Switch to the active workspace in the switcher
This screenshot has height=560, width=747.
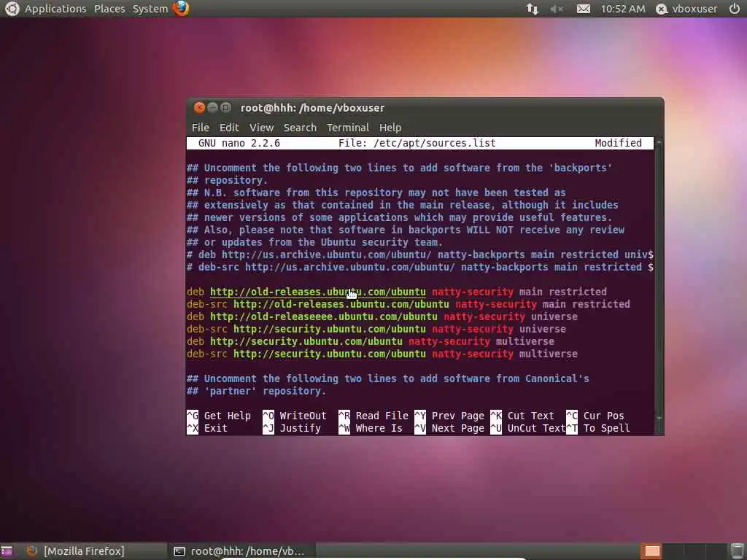click(651, 551)
